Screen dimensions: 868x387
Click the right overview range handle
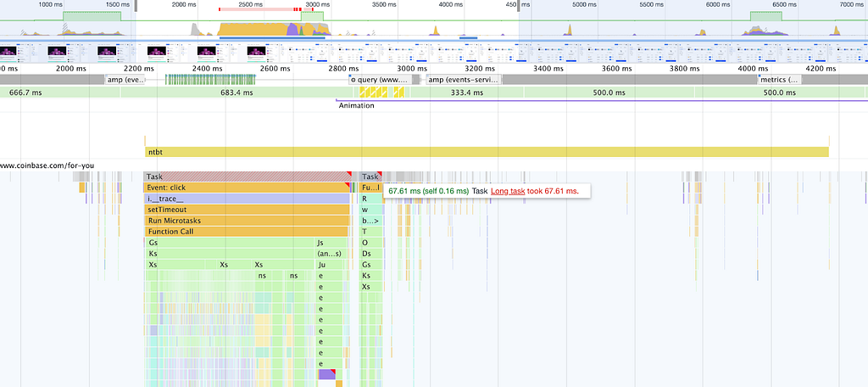coord(519,6)
